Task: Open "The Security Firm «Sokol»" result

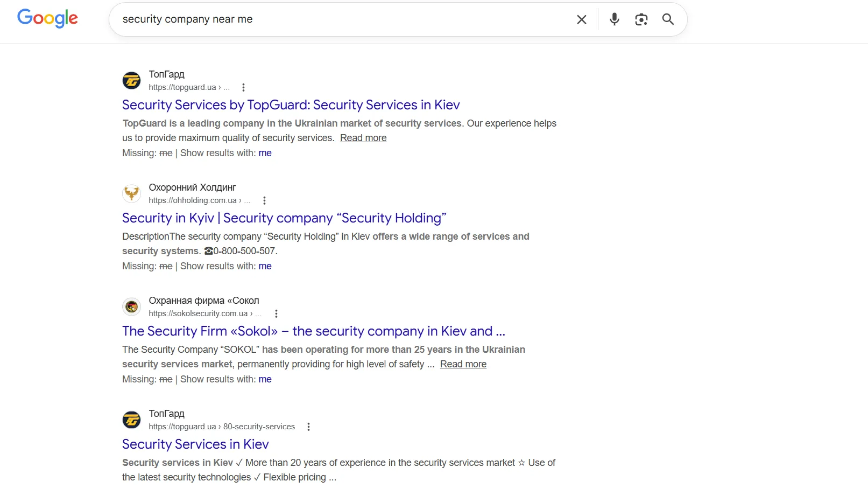Action: tap(313, 331)
